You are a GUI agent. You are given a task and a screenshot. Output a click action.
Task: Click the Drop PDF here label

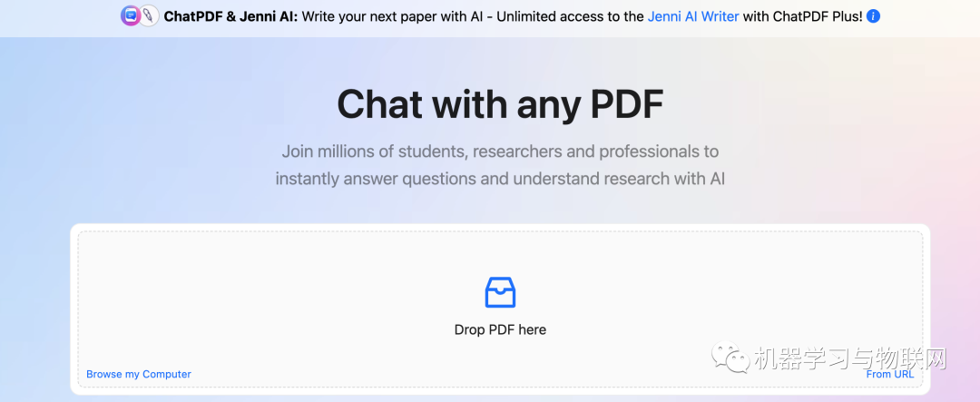coord(500,329)
